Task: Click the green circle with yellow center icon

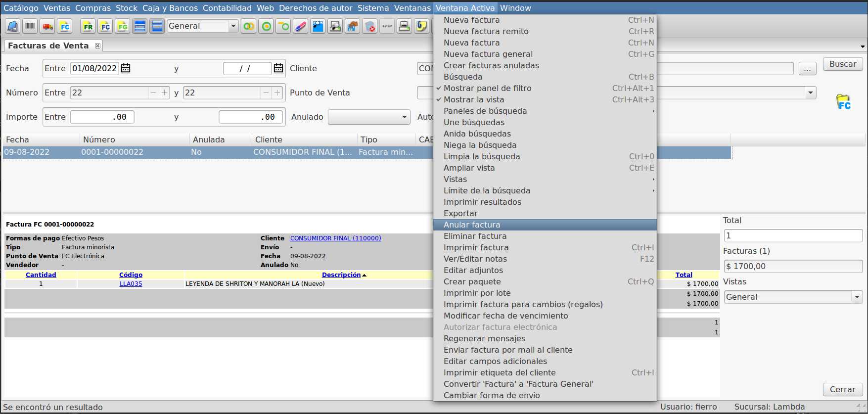Action: coord(266,26)
